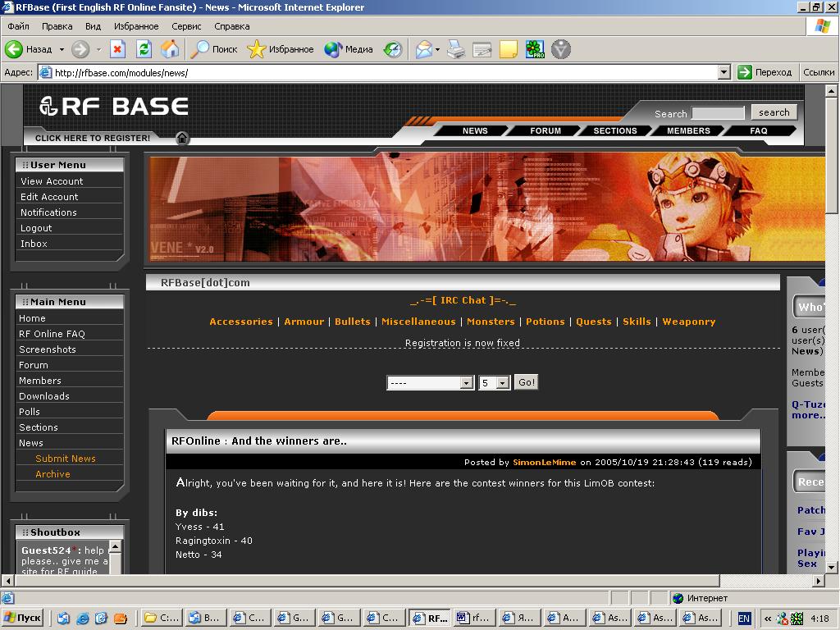Click Logout in User Menu
Image resolution: width=840 pixels, height=630 pixels.
point(36,228)
